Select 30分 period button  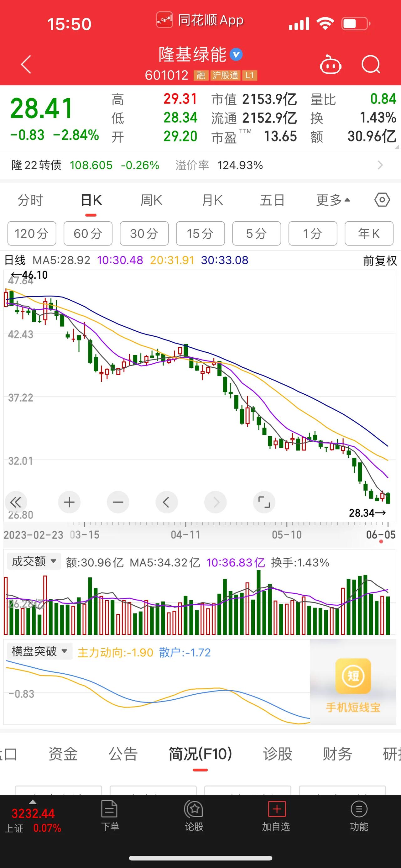coord(144,233)
